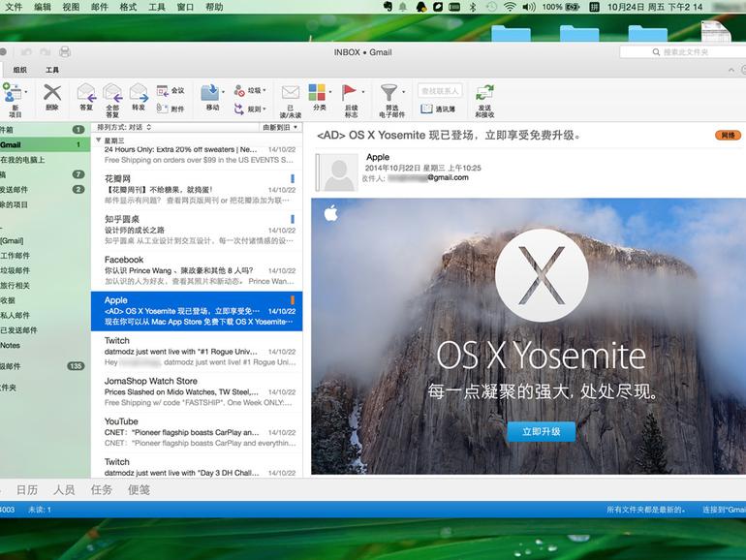Screen dimensions: 746x560
Task: Click the Print icon in title bar
Action: tap(65, 52)
